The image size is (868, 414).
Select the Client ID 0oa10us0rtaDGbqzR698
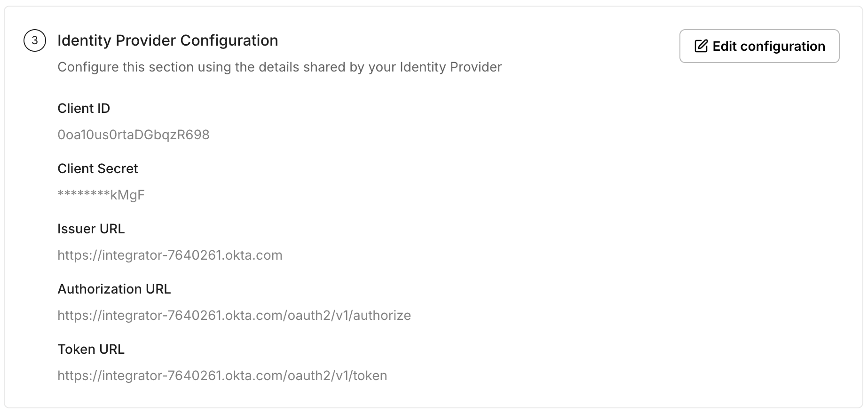(x=134, y=135)
